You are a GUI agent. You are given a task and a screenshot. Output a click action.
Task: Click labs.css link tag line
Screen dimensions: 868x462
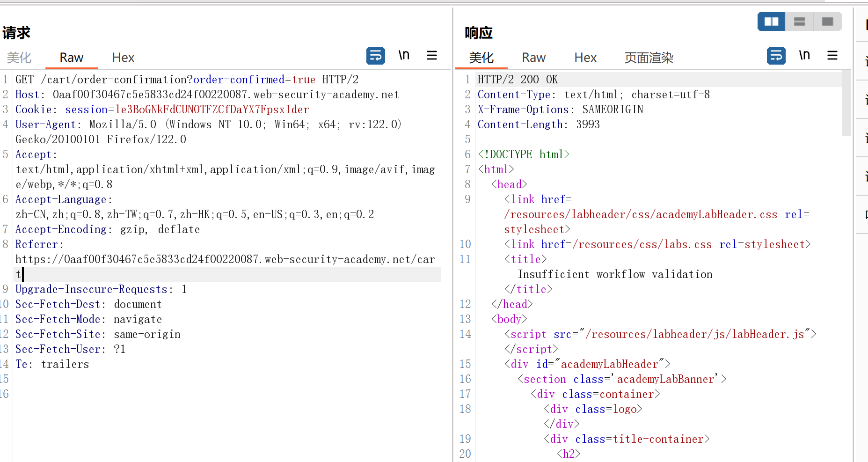click(x=657, y=244)
